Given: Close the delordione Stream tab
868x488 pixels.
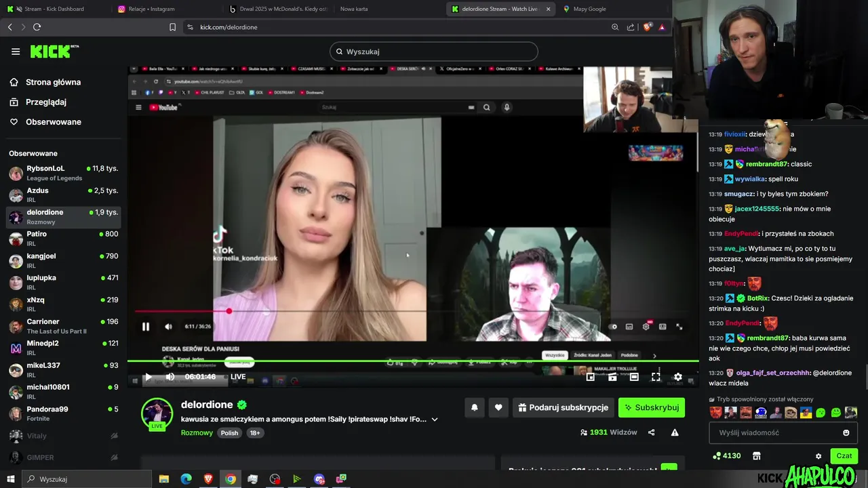Looking at the screenshot, I should [x=549, y=9].
